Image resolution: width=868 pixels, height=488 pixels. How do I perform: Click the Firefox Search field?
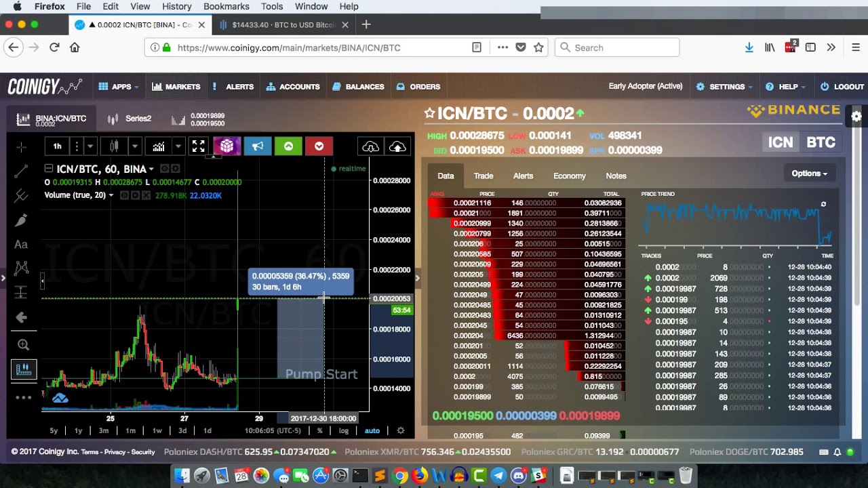pyautogui.click(x=617, y=47)
